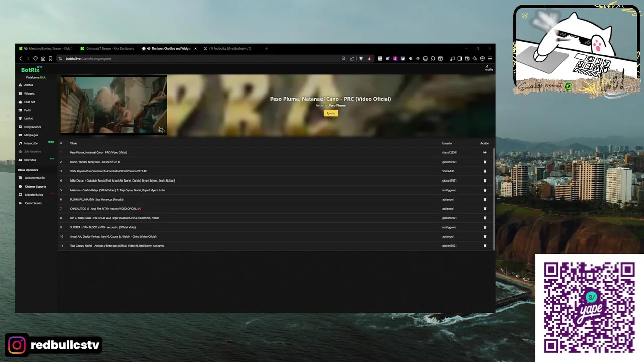The image size is (644, 362).
Task: Open Brave Wallet icon
Action: (x=467, y=59)
